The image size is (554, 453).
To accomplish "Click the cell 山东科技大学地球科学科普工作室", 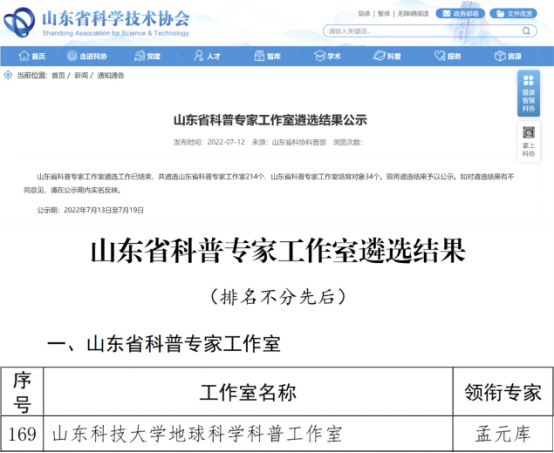I will [x=197, y=434].
